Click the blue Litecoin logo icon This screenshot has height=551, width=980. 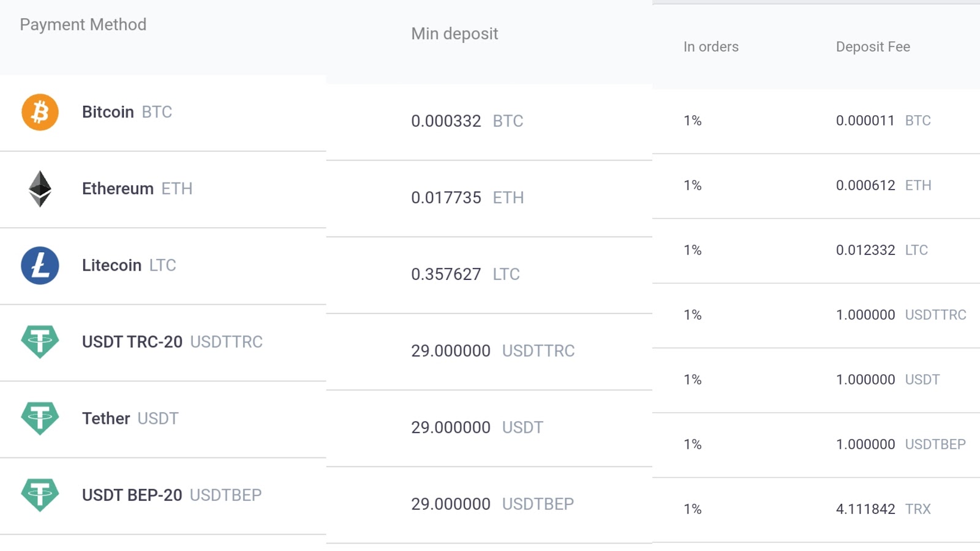point(40,265)
